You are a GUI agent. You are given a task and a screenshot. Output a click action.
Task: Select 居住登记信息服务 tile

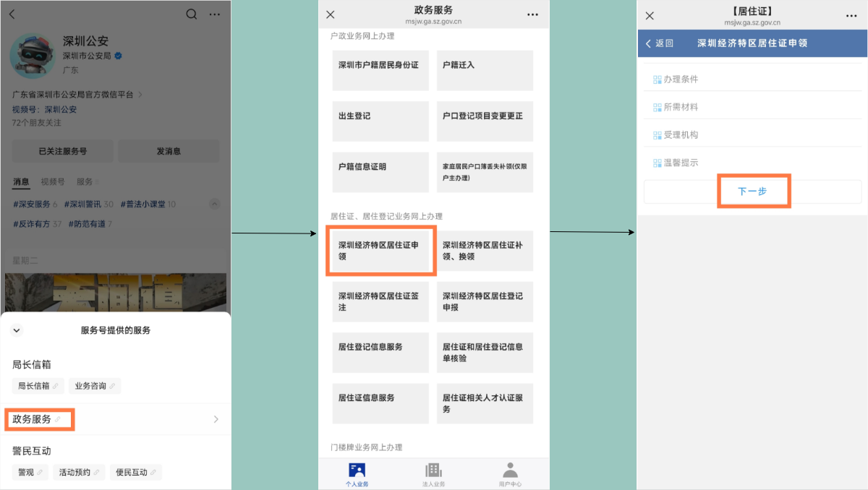pyautogui.click(x=380, y=353)
